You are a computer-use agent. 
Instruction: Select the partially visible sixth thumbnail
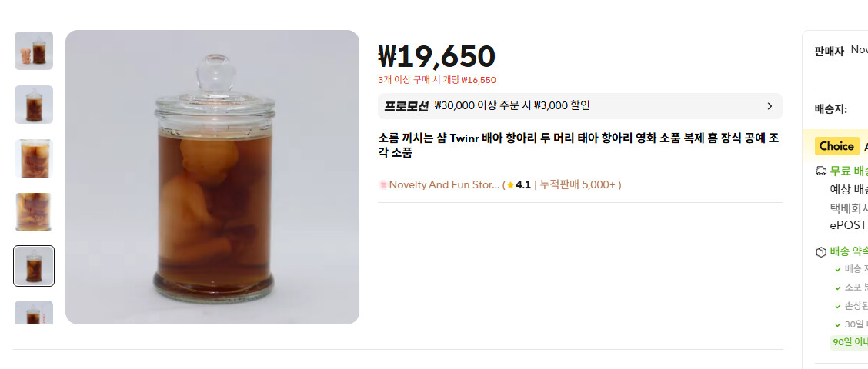pyautogui.click(x=34, y=312)
